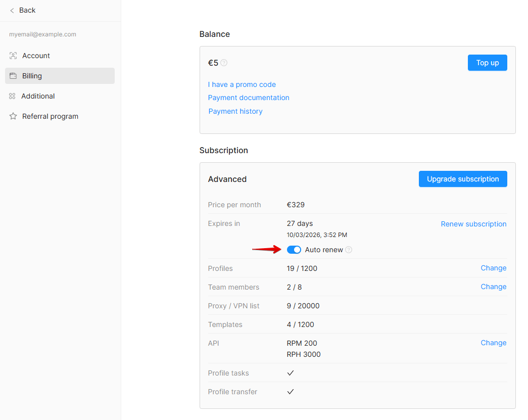Change the Team members limit
Viewport: 528px width, 420px height.
tap(493, 287)
